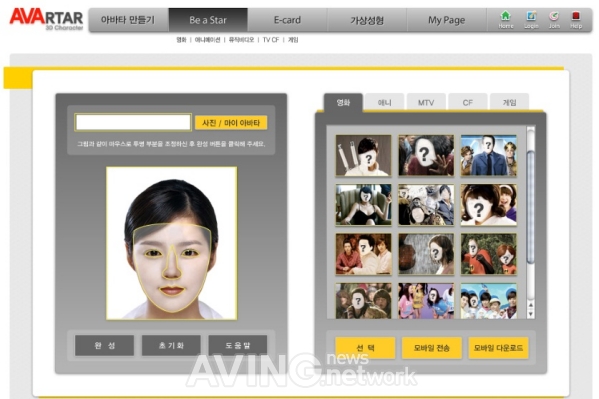This screenshot has width=599, height=399.
Task: Click the scrollbar down arrow
Action: coord(531,314)
